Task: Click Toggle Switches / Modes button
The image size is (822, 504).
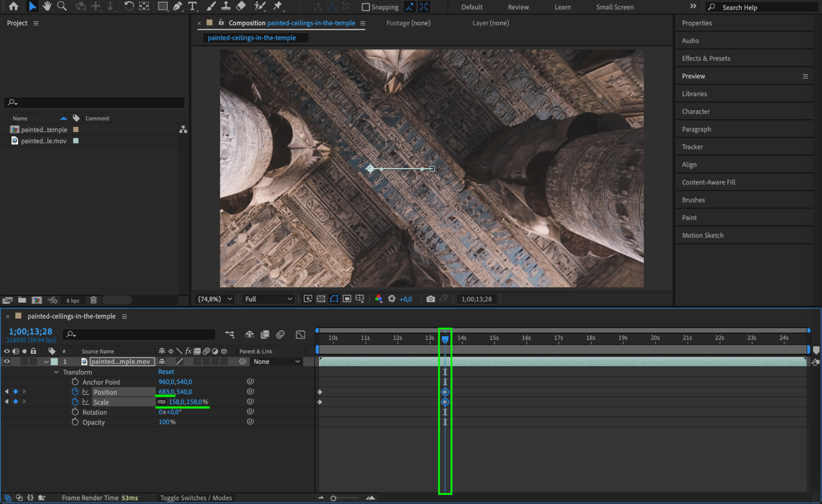Action: click(x=196, y=498)
